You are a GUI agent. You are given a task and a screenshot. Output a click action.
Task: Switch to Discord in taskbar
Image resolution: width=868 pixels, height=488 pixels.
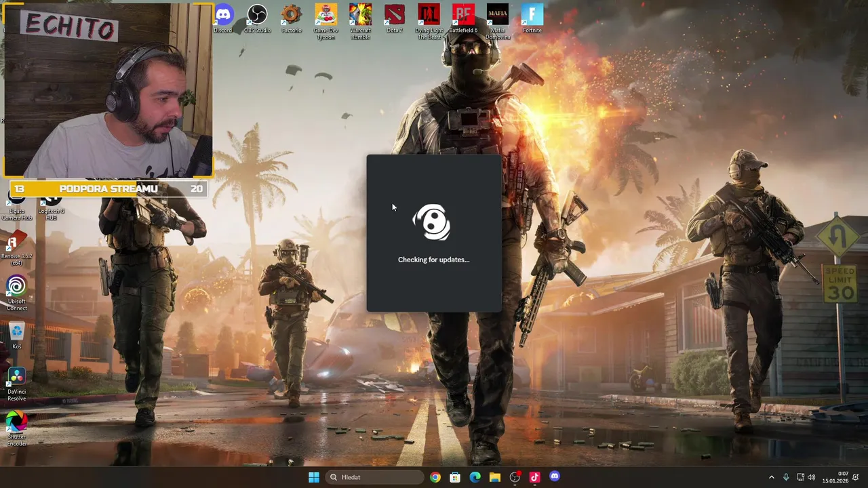pos(555,477)
